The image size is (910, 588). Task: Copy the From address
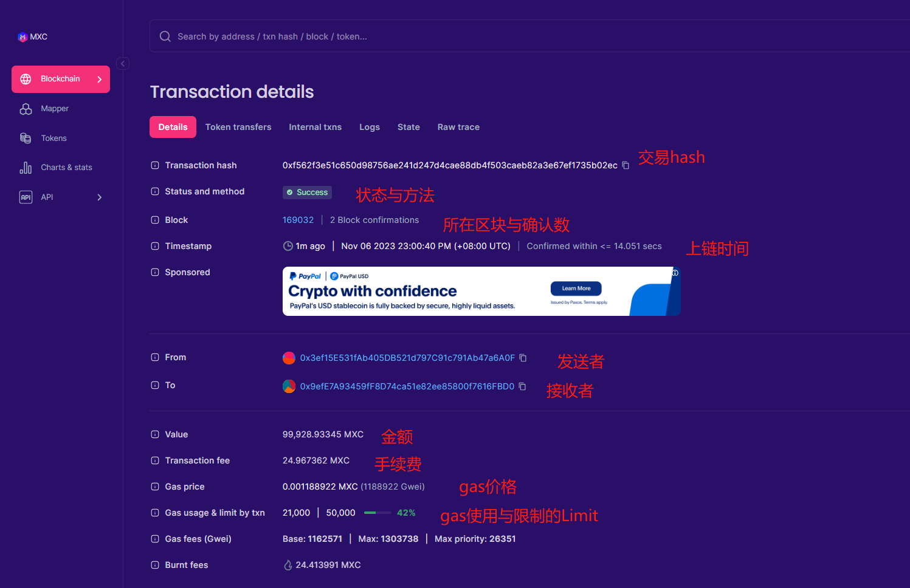523,358
